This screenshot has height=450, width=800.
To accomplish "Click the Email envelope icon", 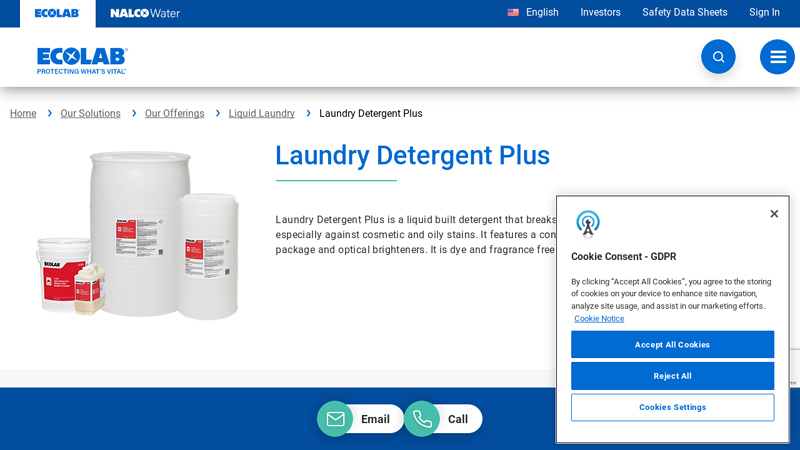I will coord(335,419).
